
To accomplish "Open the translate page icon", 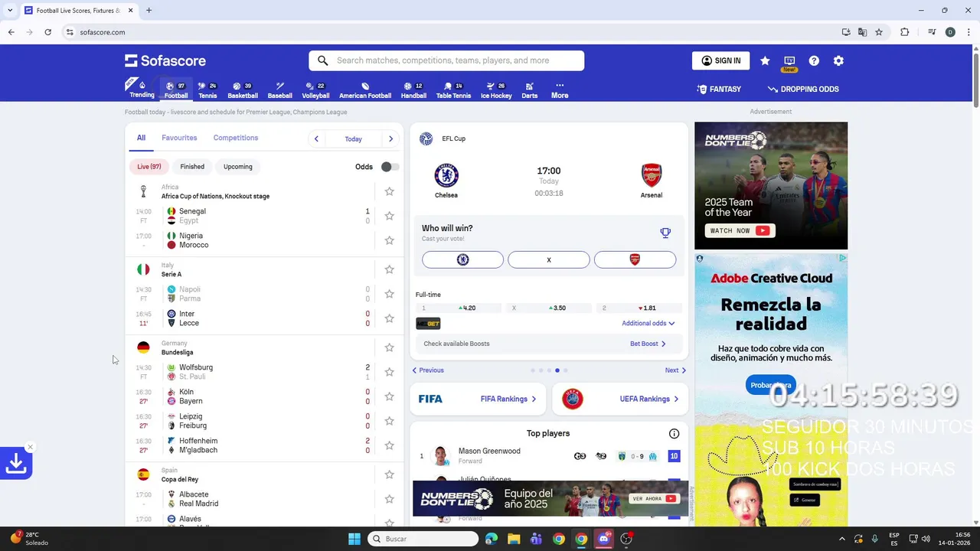I will [x=862, y=32].
